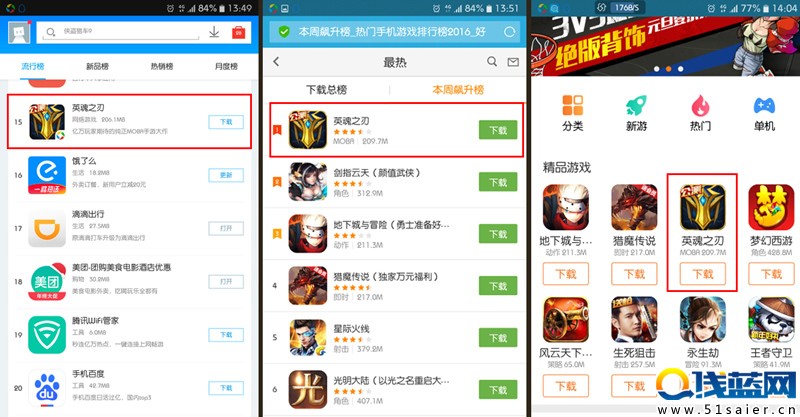800x417 pixels.
Task: Open the 新游 rocket icon
Action: [x=636, y=106]
